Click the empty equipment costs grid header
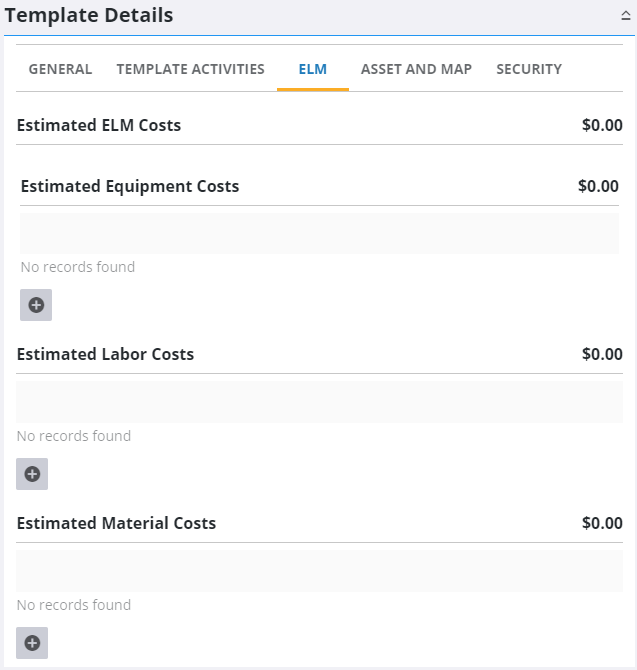 (x=319, y=234)
